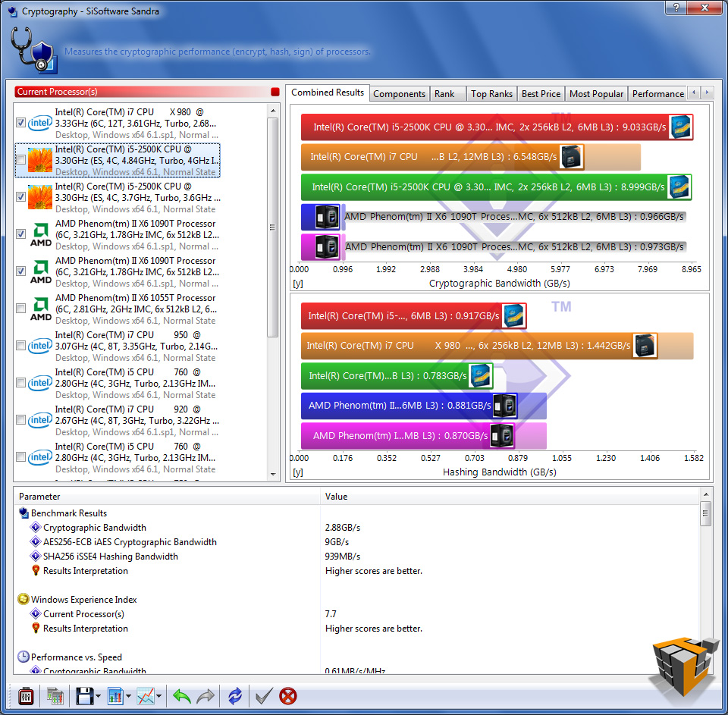This screenshot has width=728, height=715.
Task: Open the save icon's dropdown arrow
Action: pos(98,697)
